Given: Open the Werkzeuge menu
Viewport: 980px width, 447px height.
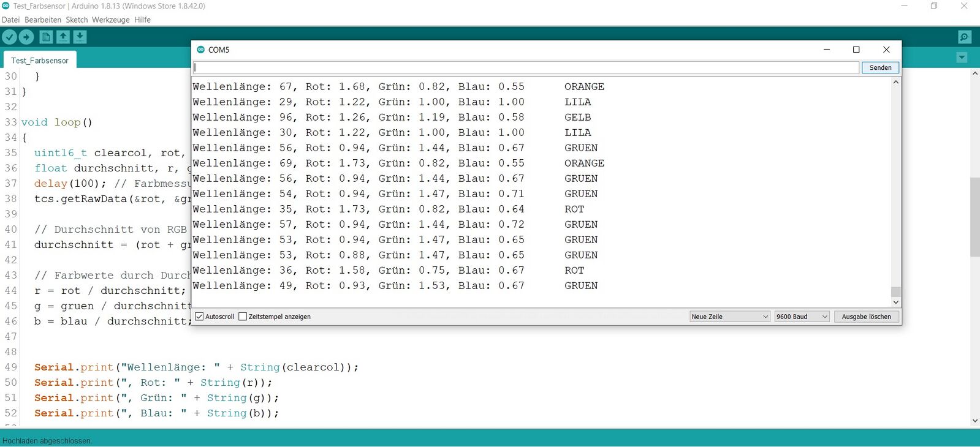Looking at the screenshot, I should point(110,20).
